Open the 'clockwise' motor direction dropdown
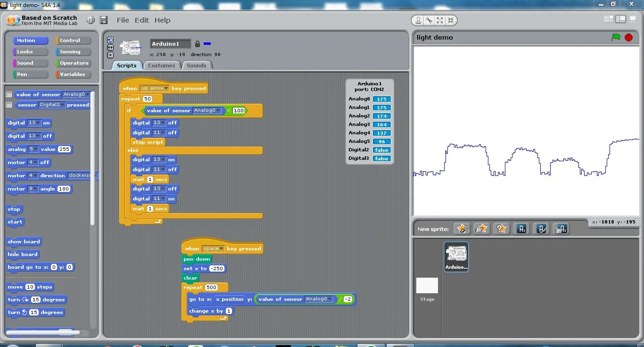This screenshot has width=644, height=347. [x=82, y=175]
